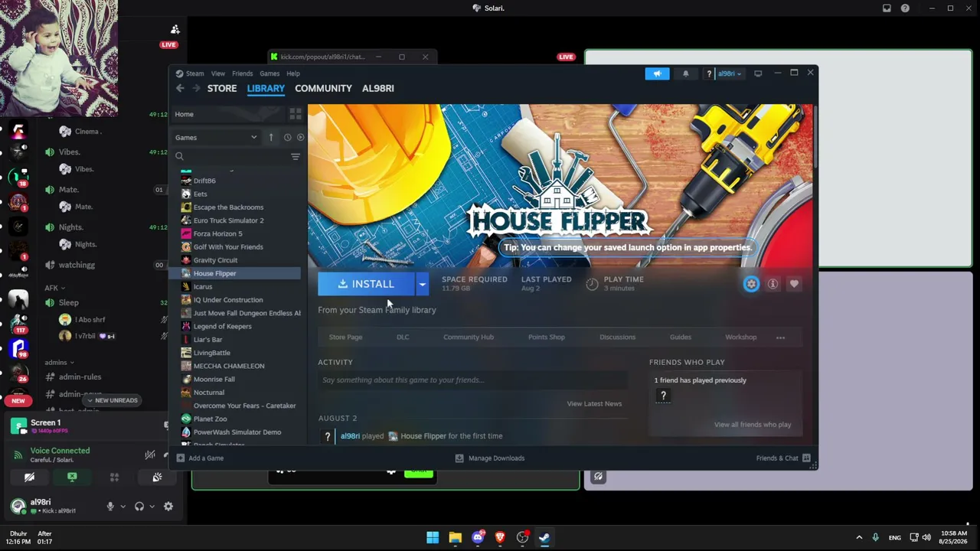Screen dimensions: 980x551
Task: Open Points Shop link
Action: point(547,337)
